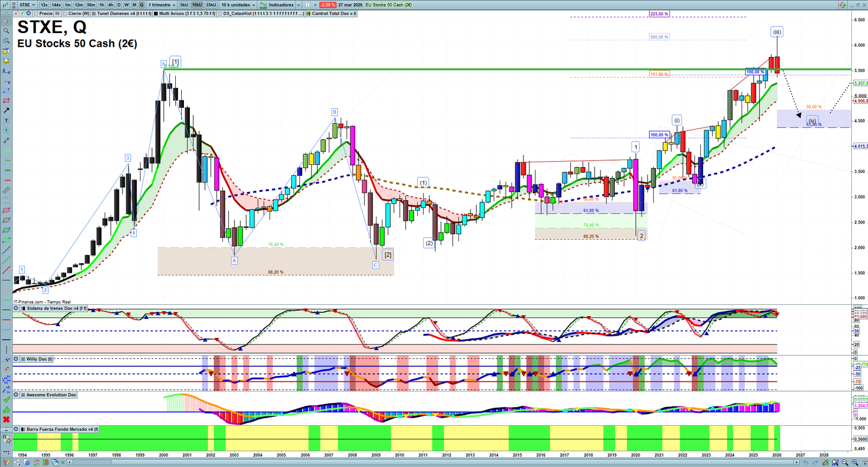Viewport: 868px width, 467px height.
Task: Select the ruler measurement tool
Action: tap(6, 190)
